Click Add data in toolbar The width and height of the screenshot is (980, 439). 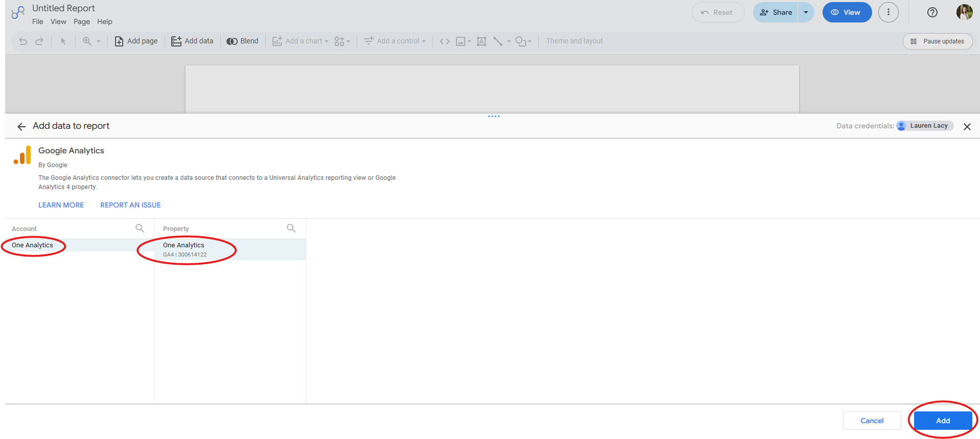[192, 41]
